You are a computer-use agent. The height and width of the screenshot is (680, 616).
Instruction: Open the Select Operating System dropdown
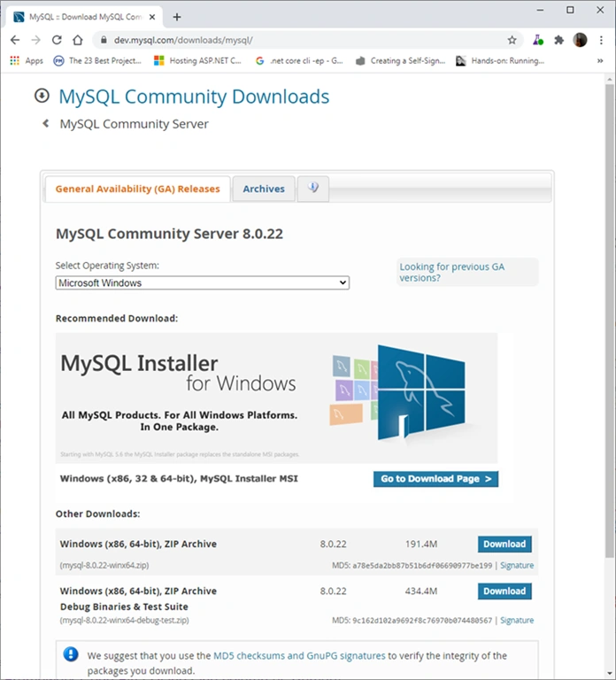click(x=203, y=282)
